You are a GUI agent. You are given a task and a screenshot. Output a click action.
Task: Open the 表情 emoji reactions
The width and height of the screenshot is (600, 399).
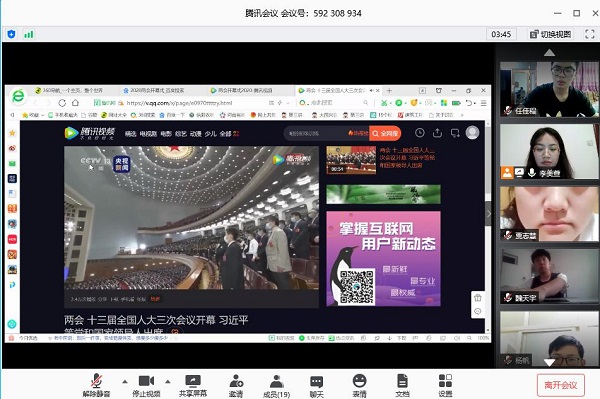coord(359,386)
